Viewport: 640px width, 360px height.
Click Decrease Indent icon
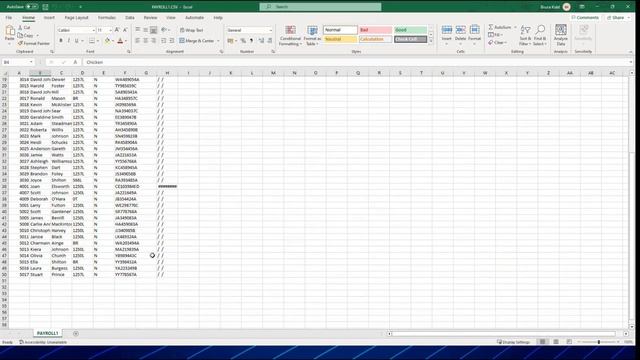coord(164,41)
